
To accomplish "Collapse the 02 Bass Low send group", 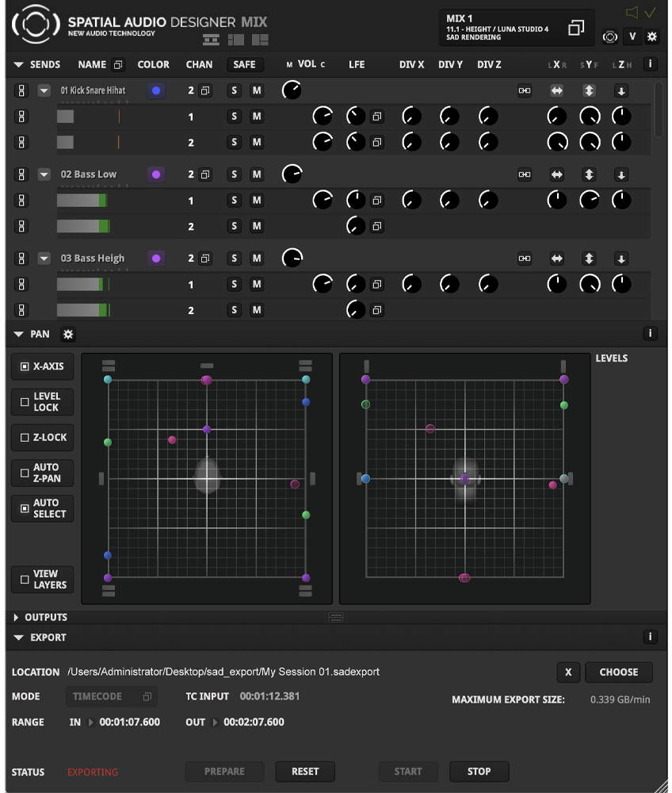I will pyautogui.click(x=44, y=174).
